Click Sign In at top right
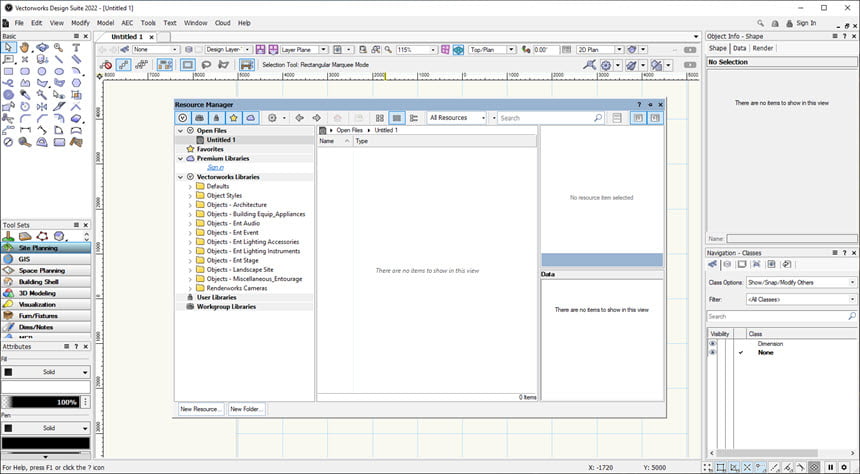The width and height of the screenshot is (860, 474). (x=806, y=23)
